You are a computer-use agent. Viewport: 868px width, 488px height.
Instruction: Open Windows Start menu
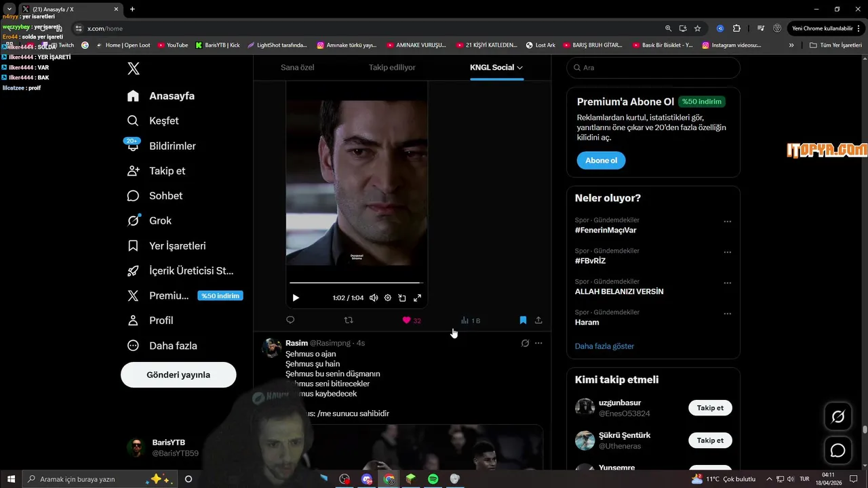click(11, 479)
